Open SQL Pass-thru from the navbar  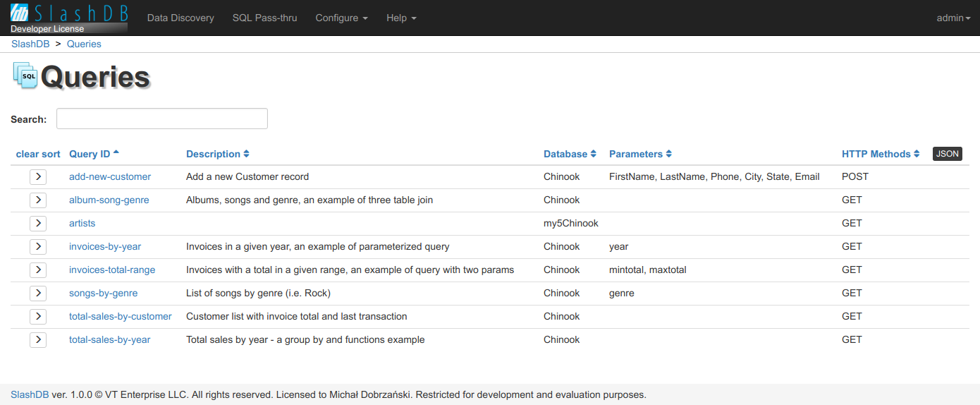(264, 18)
